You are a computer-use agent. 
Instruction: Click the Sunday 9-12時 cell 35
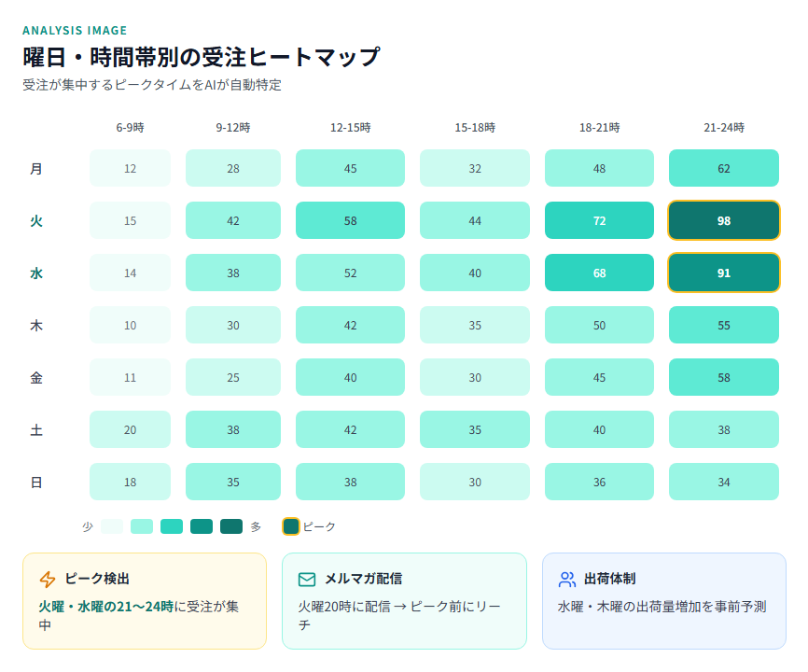[233, 482]
